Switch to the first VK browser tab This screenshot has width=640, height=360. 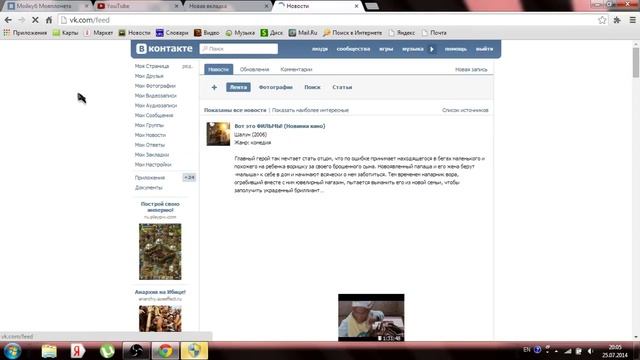point(48,6)
